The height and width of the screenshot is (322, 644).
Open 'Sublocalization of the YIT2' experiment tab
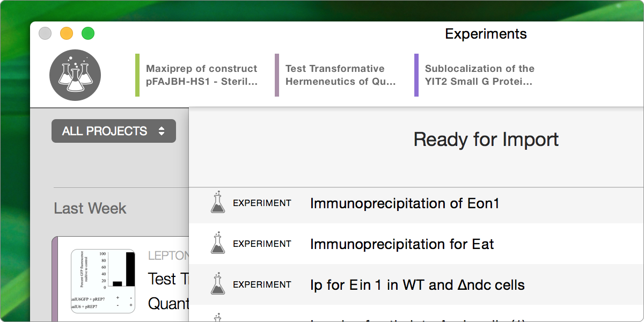pyautogui.click(x=475, y=75)
